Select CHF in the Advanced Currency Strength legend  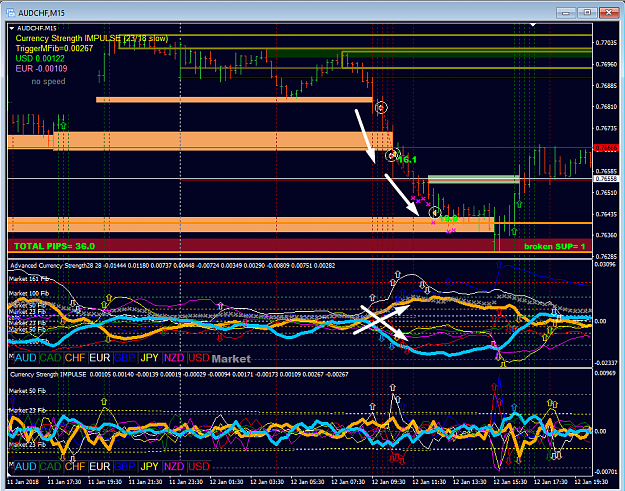(75, 358)
